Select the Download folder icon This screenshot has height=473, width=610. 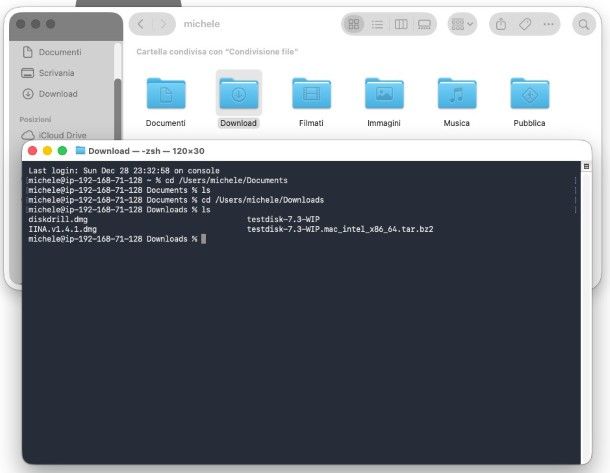pos(239,93)
